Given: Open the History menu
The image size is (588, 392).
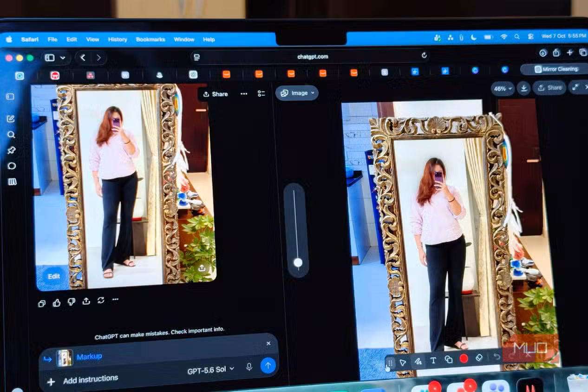Looking at the screenshot, I should [118, 39].
